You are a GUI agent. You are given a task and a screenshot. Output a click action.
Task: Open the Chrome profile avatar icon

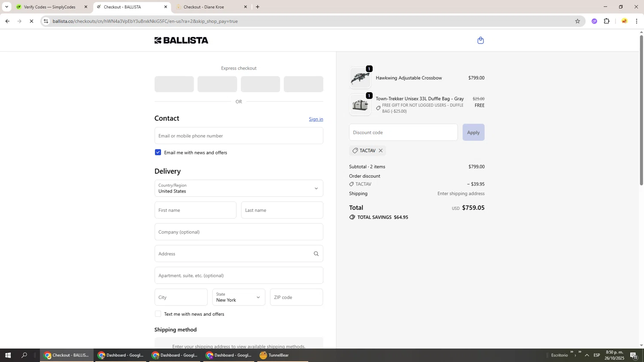pyautogui.click(x=624, y=21)
